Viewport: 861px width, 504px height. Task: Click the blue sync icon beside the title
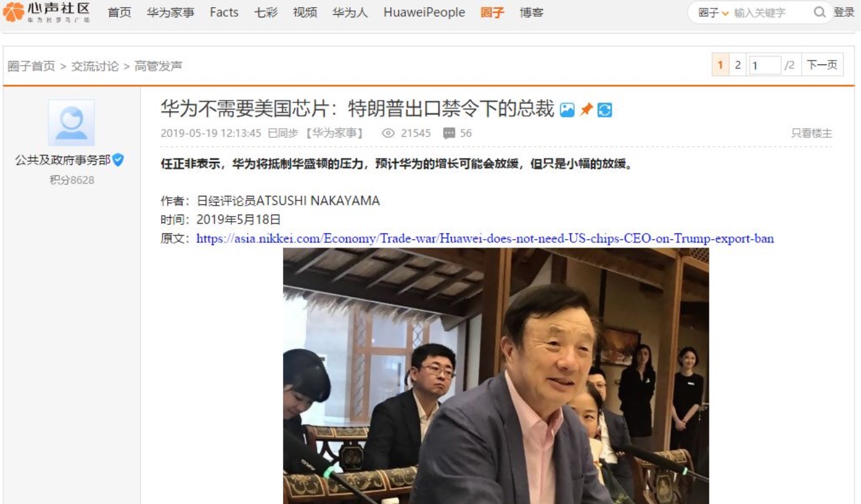click(605, 110)
